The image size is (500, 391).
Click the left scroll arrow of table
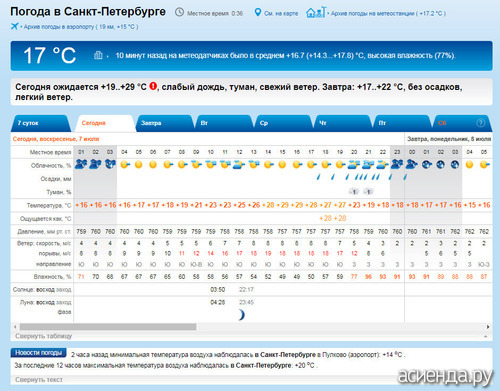click(x=15, y=327)
